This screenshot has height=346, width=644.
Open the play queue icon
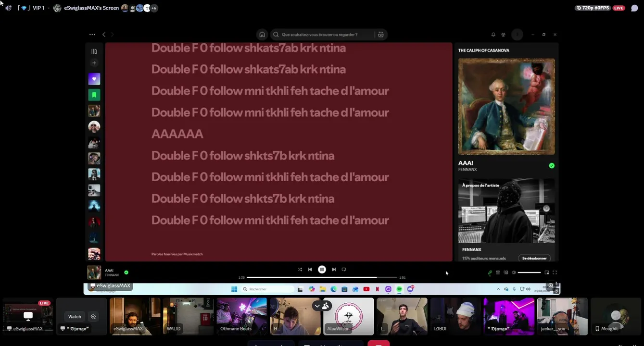coord(498,272)
